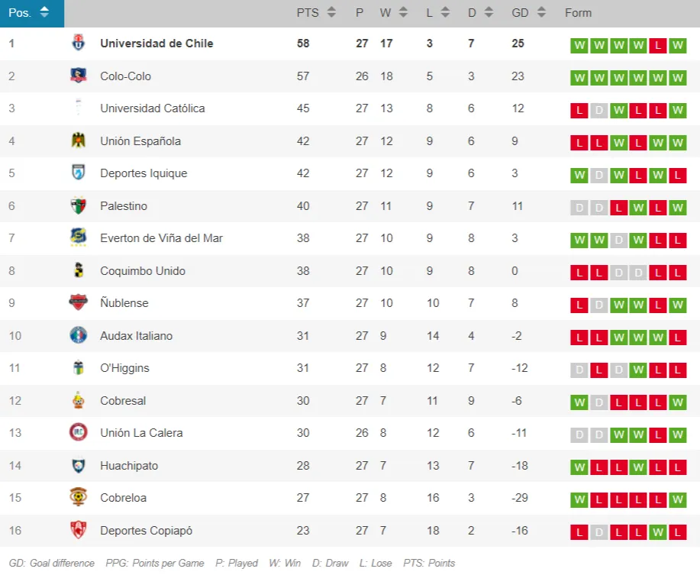Click the Audax Italiano badge icon
The width and height of the screenshot is (700, 588).
[78, 335]
